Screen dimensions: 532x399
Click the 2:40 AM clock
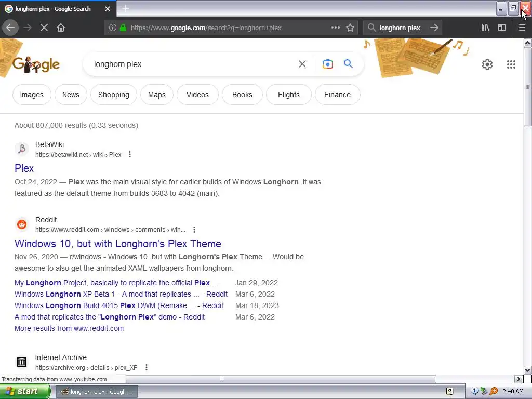[513, 392]
